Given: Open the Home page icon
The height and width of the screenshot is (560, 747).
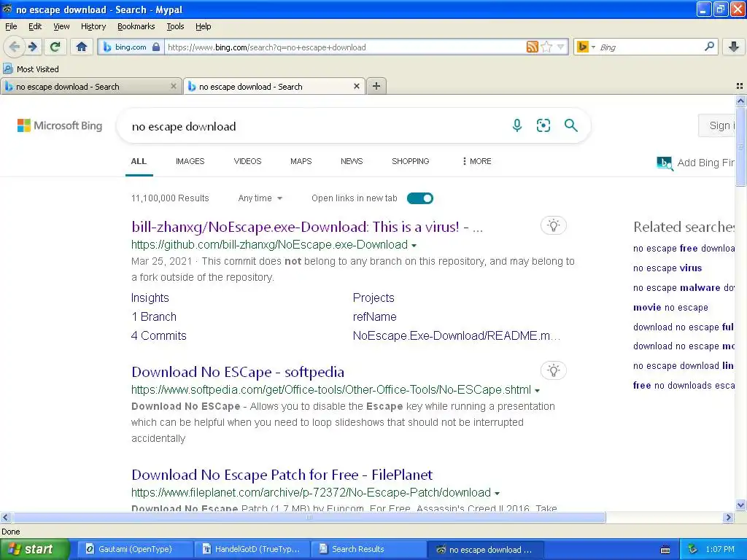Looking at the screenshot, I should click(x=82, y=47).
